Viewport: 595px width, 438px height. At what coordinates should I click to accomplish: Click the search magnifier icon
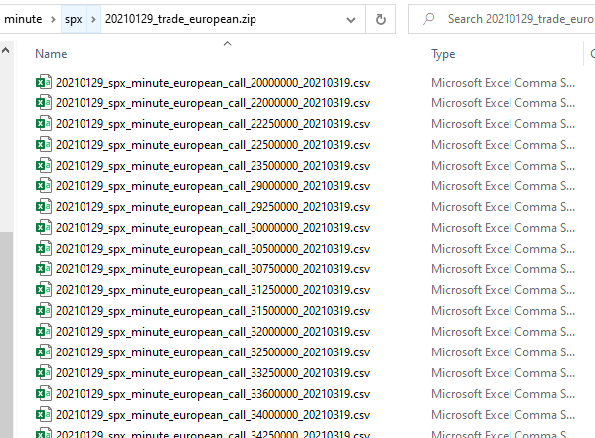(428, 19)
